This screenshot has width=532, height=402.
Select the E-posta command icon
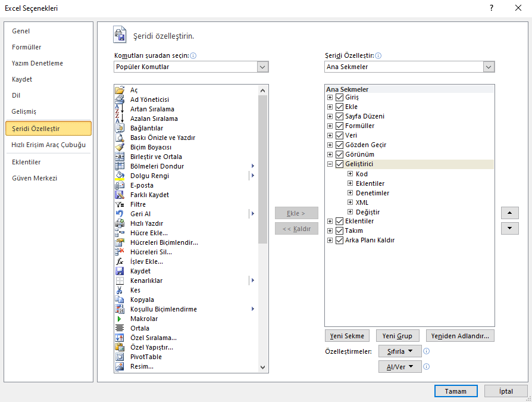120,185
